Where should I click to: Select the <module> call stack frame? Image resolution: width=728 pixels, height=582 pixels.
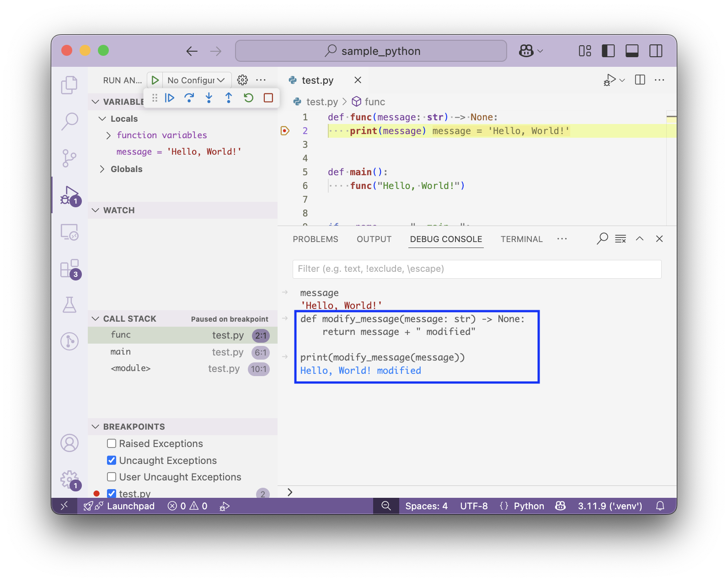182,369
